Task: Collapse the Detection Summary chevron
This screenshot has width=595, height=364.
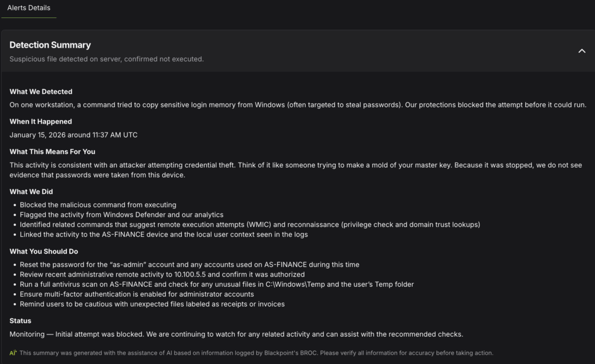Action: pyautogui.click(x=582, y=51)
